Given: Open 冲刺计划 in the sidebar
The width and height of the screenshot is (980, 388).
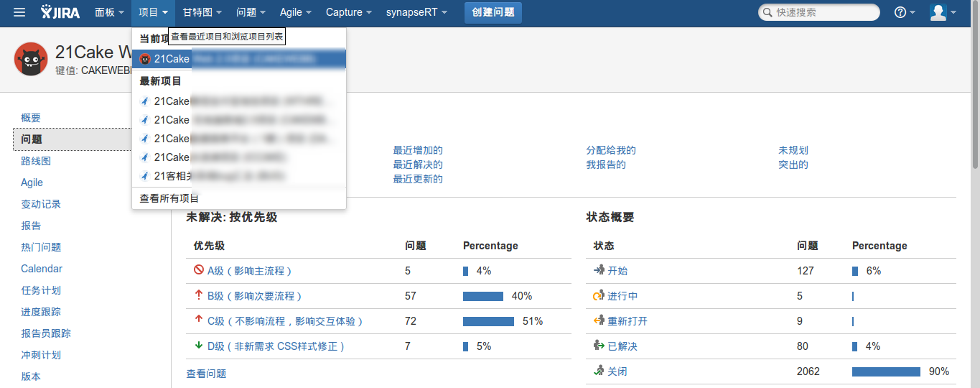Looking at the screenshot, I should click(41, 355).
